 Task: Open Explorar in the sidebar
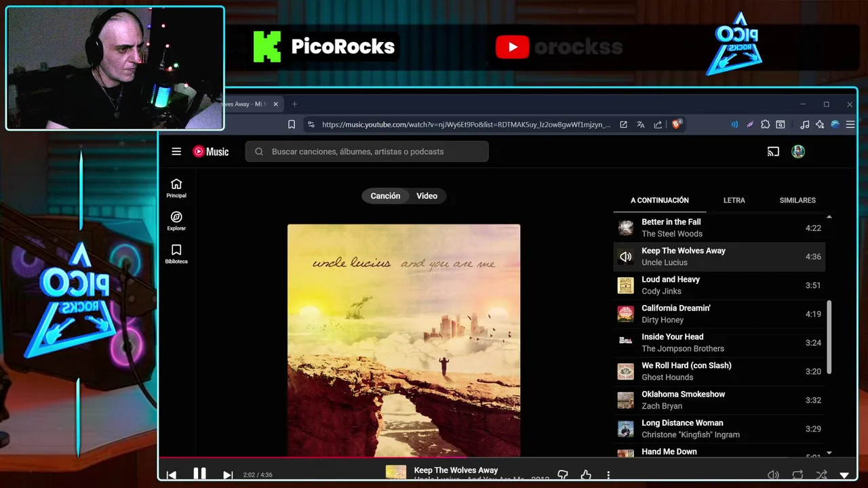176,221
